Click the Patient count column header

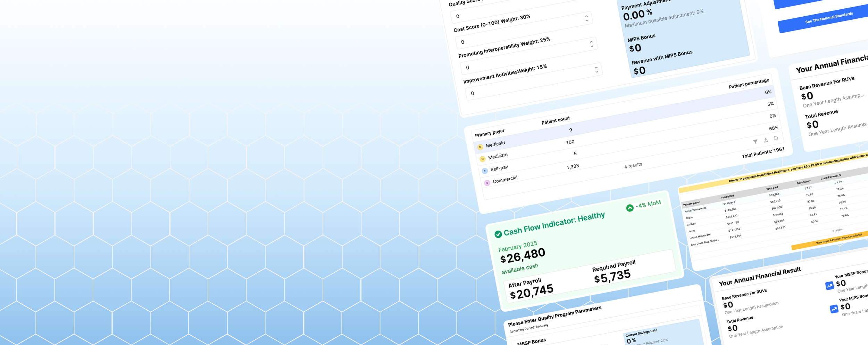click(556, 120)
